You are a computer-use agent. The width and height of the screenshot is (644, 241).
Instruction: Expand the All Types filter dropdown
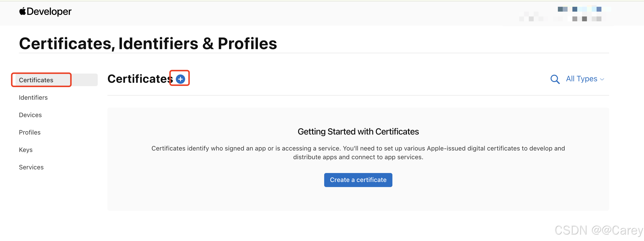(585, 79)
